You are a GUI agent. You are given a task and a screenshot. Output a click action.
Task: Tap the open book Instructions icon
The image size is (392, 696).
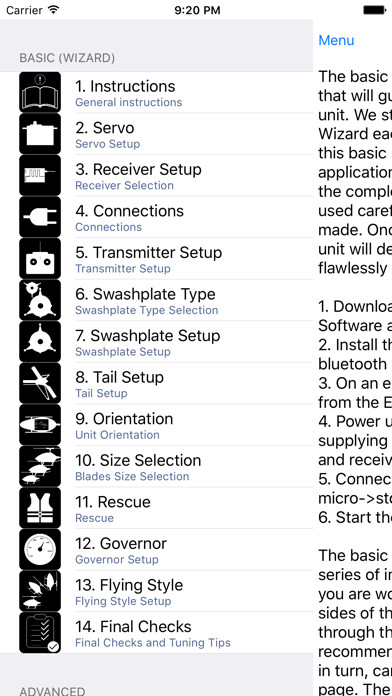(40, 92)
